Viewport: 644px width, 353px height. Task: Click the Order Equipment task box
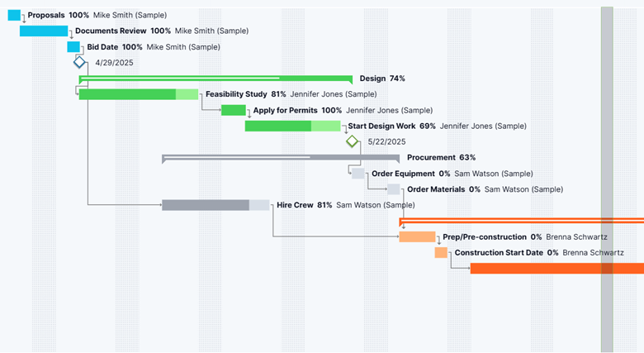click(358, 174)
